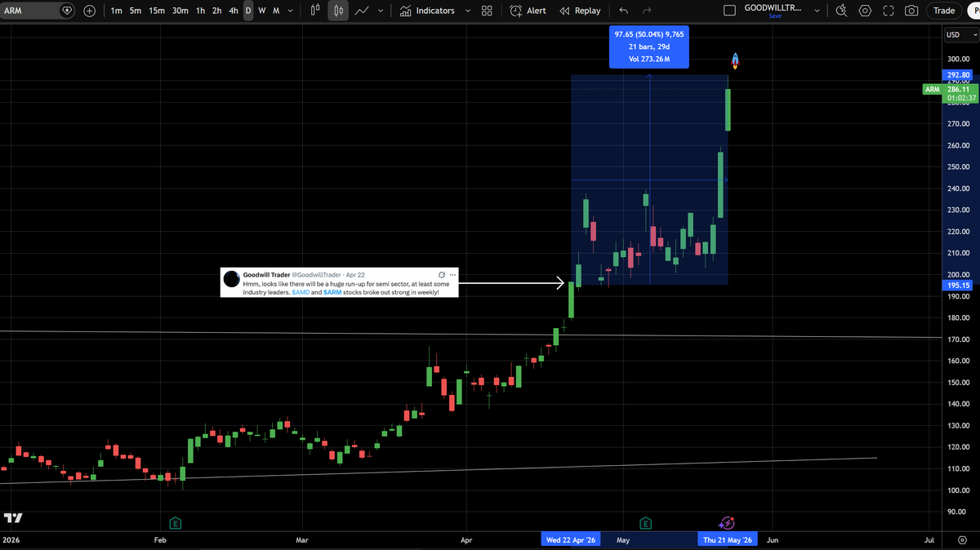
Task: Select the M monthly timeframe button
Action: coord(276,11)
